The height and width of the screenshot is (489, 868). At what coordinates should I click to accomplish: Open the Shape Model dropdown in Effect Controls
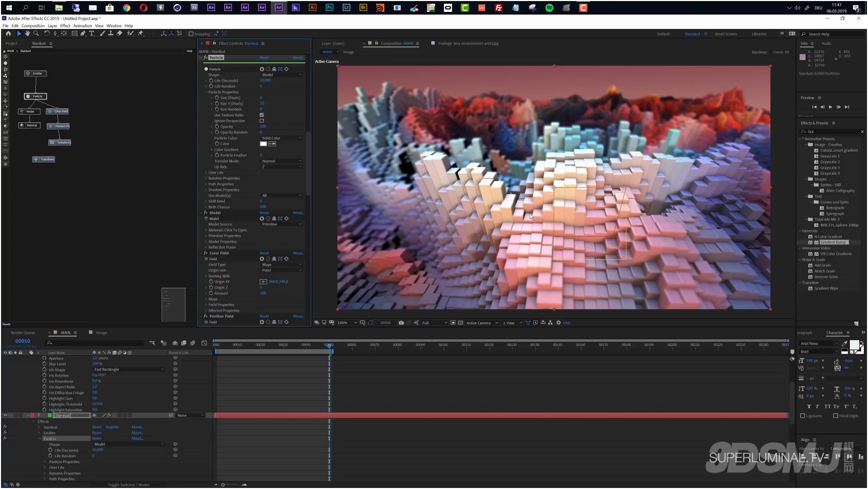pos(282,75)
